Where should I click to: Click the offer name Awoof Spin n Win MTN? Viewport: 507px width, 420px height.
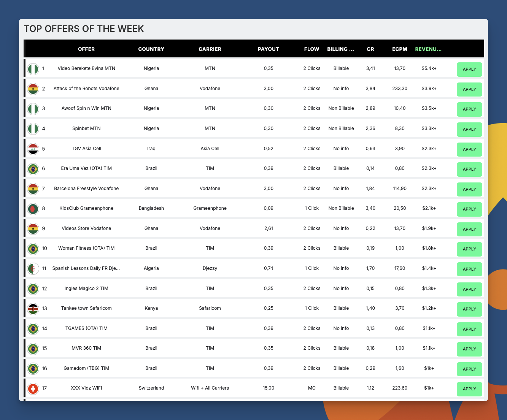(x=86, y=108)
